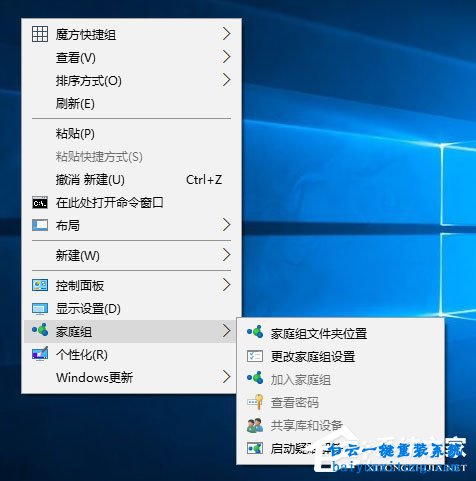This screenshot has height=481, width=476.
Task: Select the 新建(W) menu entry
Action: [x=131, y=255]
